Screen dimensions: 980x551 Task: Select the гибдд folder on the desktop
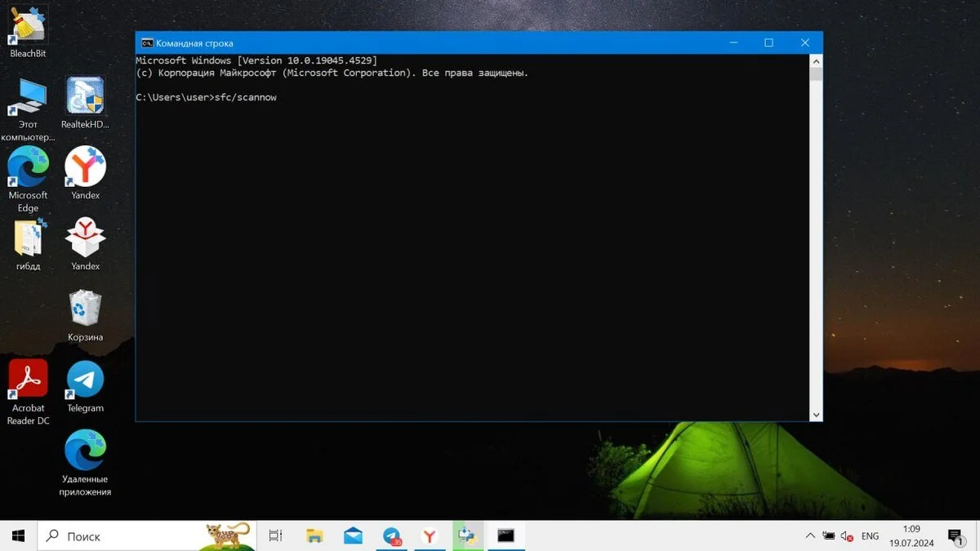pos(28,245)
